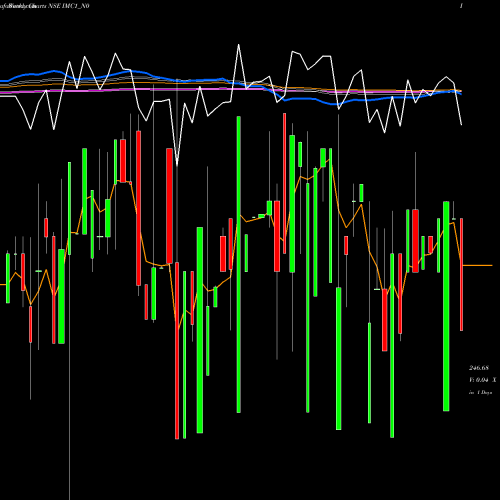This screenshot has width=500, height=500.
Task: Click the 'NSE IMC1_N0' chart title
Action: point(69,6)
